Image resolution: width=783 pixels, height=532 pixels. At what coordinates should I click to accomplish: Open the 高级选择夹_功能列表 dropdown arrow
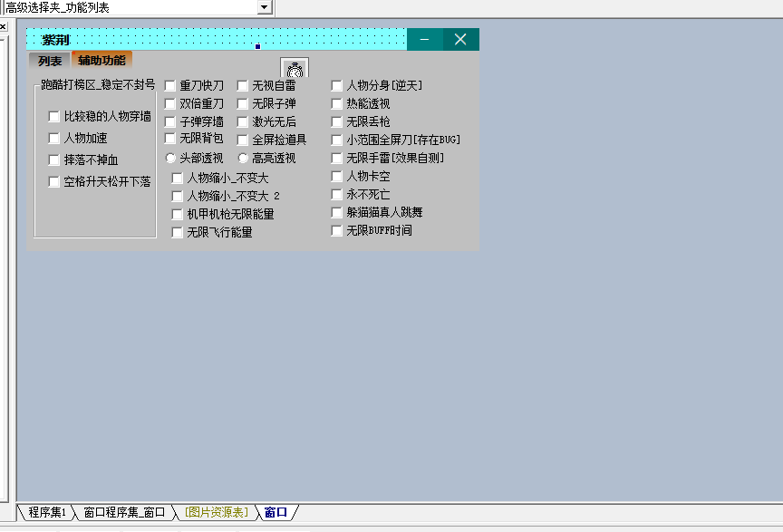coord(265,7)
